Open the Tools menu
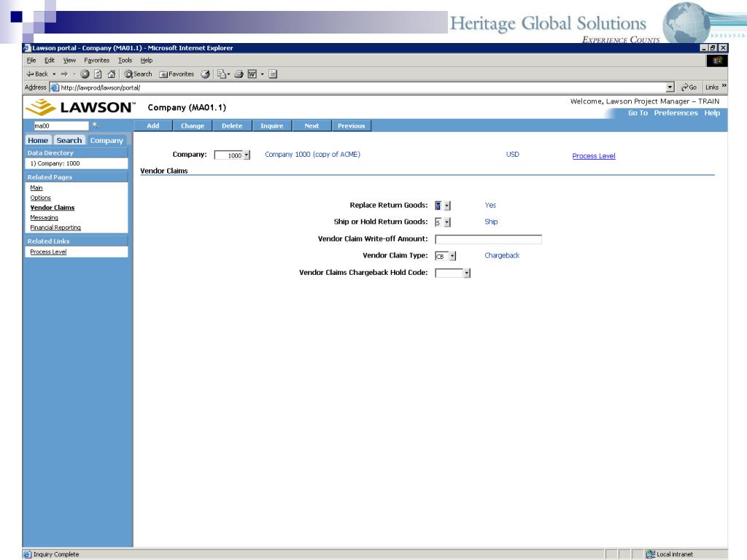The image size is (747, 560). (x=125, y=61)
